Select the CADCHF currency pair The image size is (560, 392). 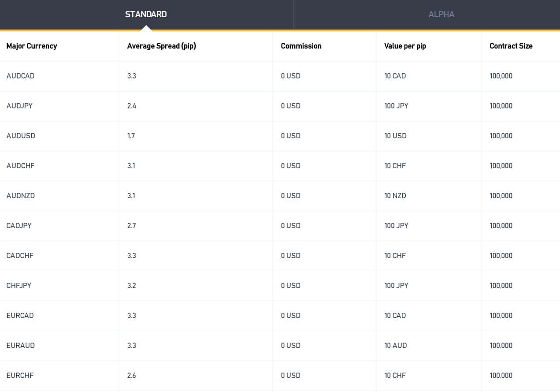(x=20, y=255)
